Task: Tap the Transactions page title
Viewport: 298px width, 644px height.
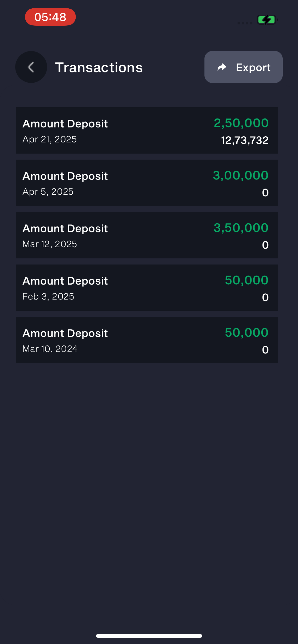Action: pyautogui.click(x=99, y=68)
